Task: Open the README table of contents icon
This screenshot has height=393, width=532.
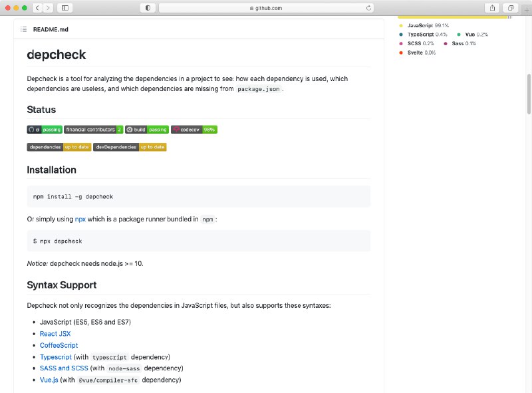Action: [x=23, y=29]
